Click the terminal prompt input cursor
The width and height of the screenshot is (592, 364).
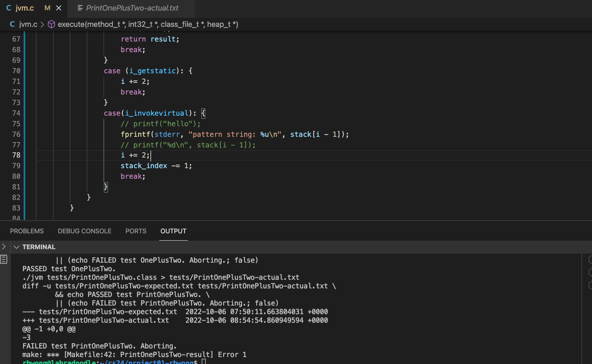coord(204,362)
